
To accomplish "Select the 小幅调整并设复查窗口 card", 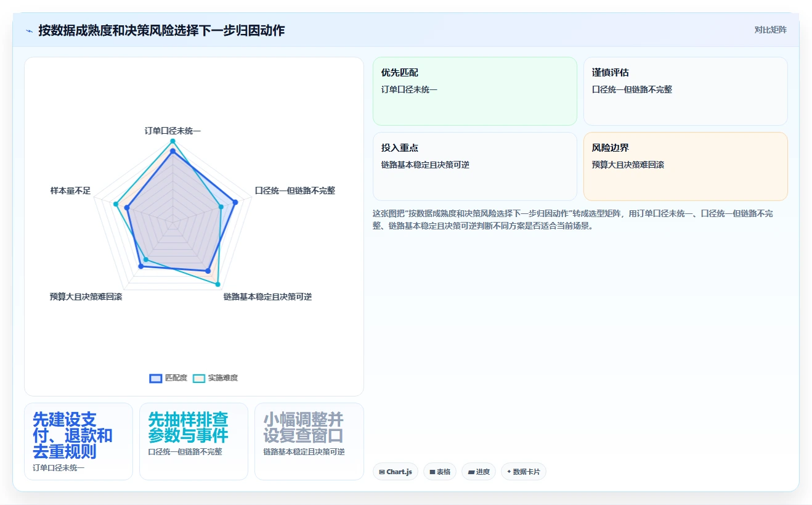I will 309,441.
